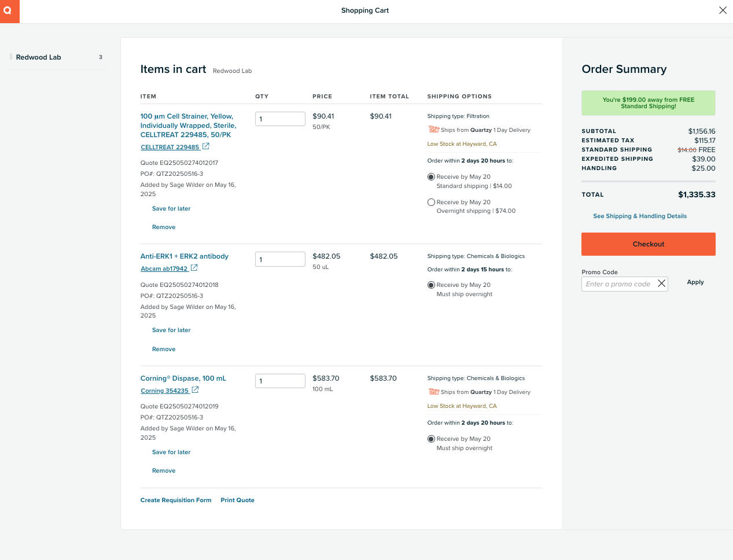The height and width of the screenshot is (560, 733).
Task: Edit quantity field for Cell Strainer
Action: click(280, 119)
